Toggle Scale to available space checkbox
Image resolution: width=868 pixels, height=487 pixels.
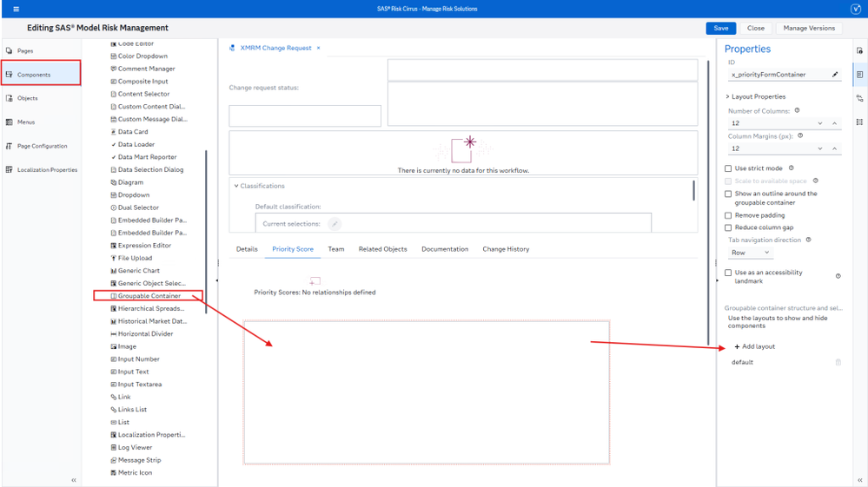point(728,181)
